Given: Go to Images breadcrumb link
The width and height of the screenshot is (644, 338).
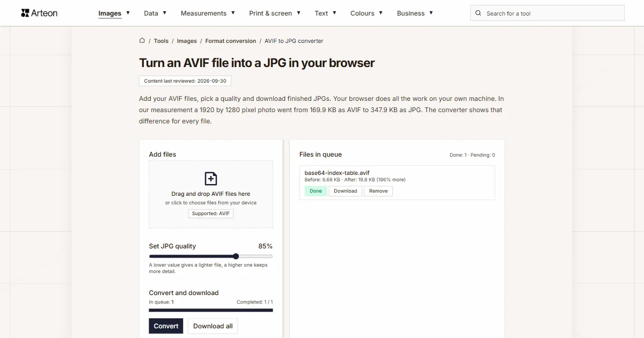Looking at the screenshot, I should pos(187,41).
